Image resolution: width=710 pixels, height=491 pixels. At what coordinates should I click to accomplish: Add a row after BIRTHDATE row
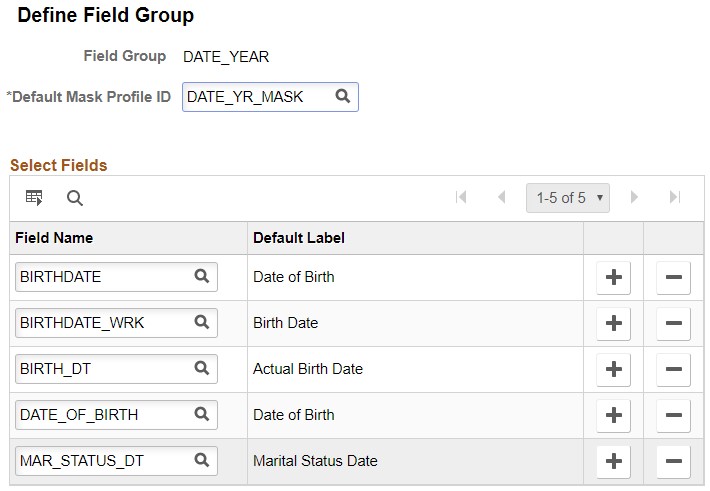tap(613, 277)
